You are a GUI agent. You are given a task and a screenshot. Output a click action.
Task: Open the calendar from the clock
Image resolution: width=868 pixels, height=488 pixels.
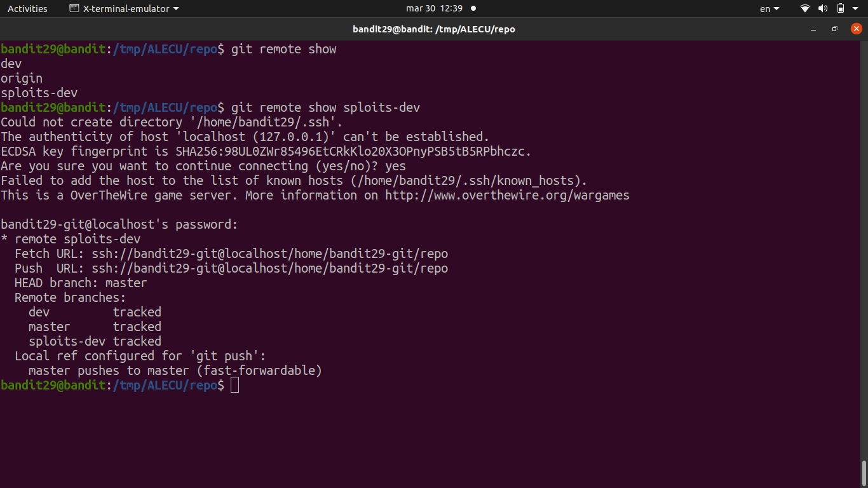(x=434, y=9)
